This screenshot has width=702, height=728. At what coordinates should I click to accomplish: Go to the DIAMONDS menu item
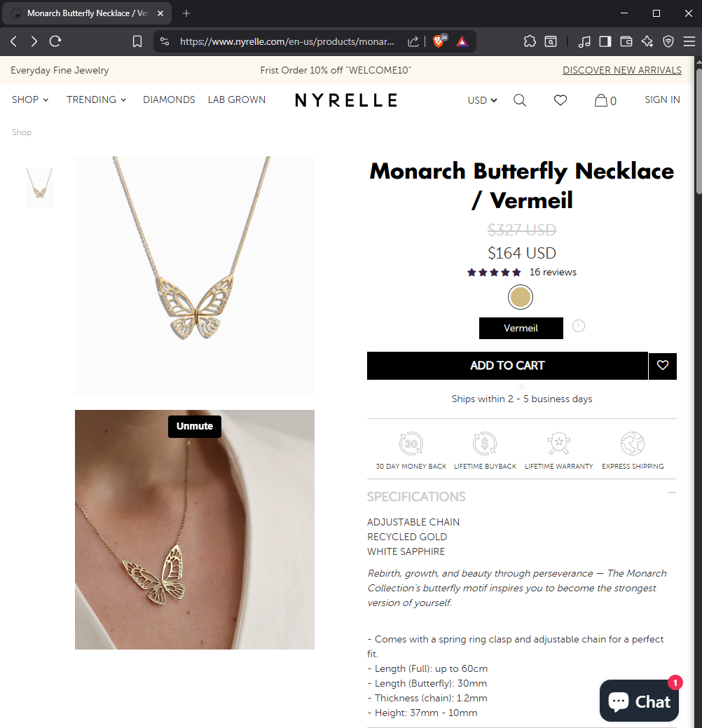[169, 99]
